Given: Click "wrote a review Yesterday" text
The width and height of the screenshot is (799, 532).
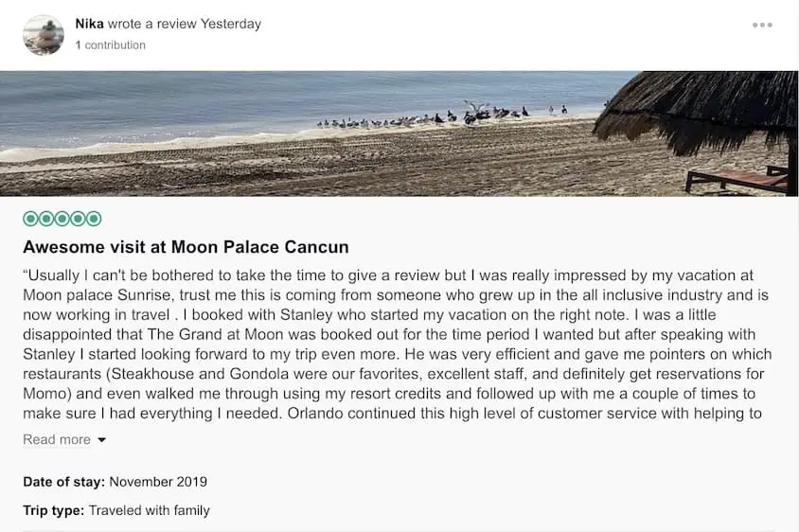Looking at the screenshot, I should 185,24.
